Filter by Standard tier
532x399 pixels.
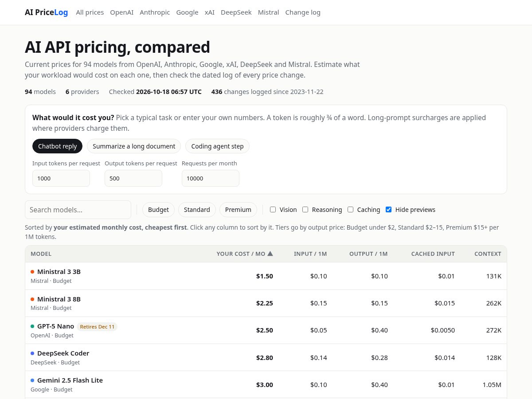197,210
